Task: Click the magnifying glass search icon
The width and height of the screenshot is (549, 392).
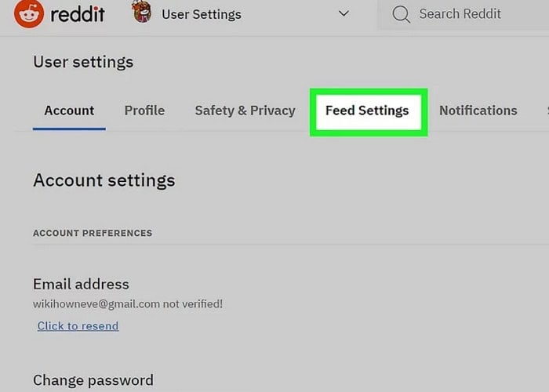Action: (401, 14)
